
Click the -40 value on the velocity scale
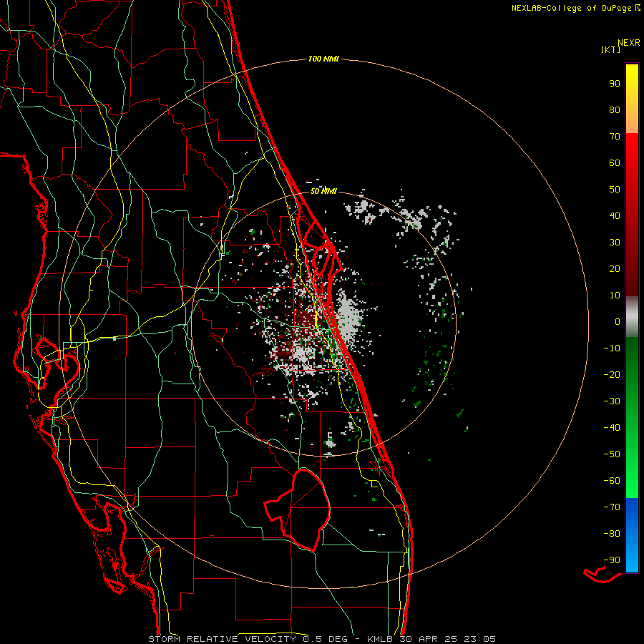[x=612, y=428]
